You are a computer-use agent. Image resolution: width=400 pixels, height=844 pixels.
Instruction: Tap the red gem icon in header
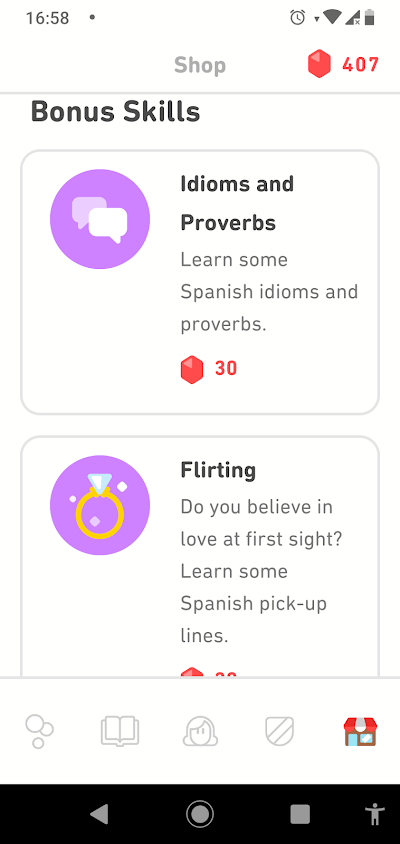(319, 64)
